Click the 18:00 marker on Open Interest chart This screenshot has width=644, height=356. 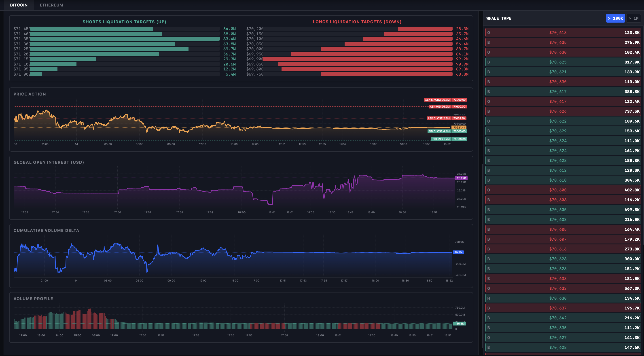coord(241,212)
